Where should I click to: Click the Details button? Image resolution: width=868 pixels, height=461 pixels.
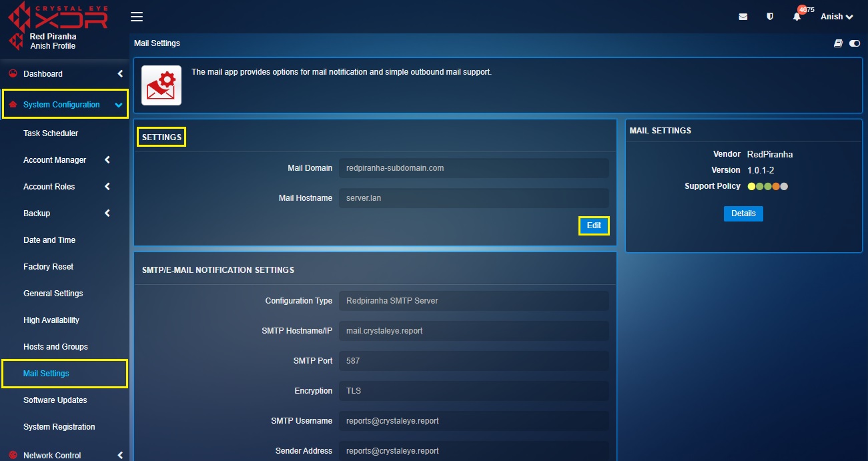(743, 213)
